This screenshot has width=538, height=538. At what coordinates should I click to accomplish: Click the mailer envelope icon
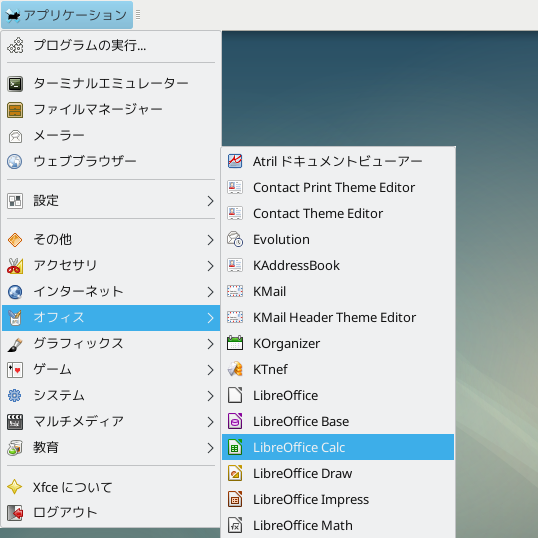tap(15, 136)
